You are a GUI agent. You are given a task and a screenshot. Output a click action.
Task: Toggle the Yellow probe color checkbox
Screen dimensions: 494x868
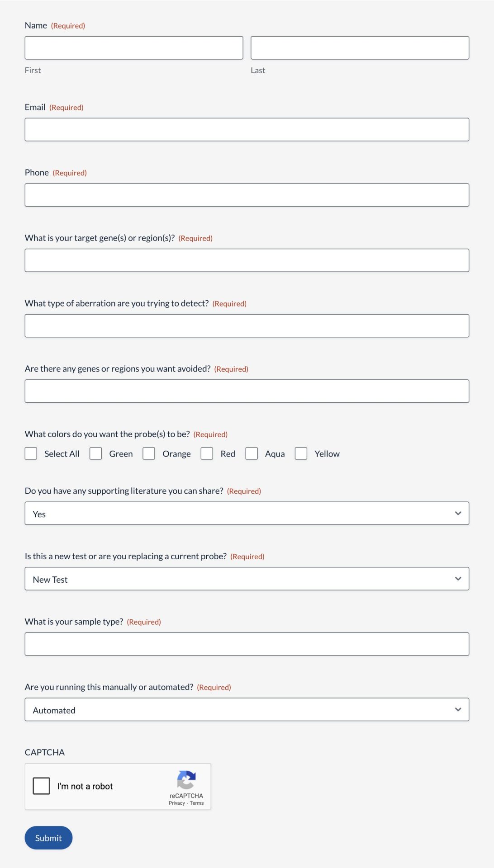[x=301, y=453]
